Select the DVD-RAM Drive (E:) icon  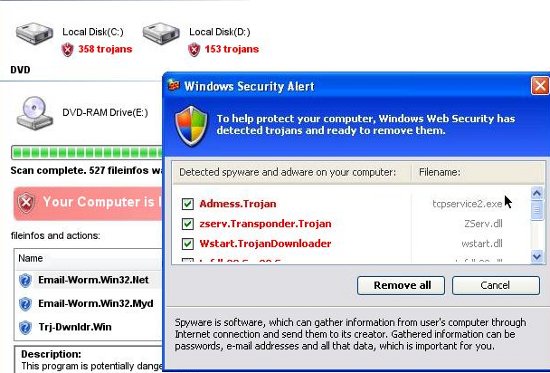(x=34, y=113)
